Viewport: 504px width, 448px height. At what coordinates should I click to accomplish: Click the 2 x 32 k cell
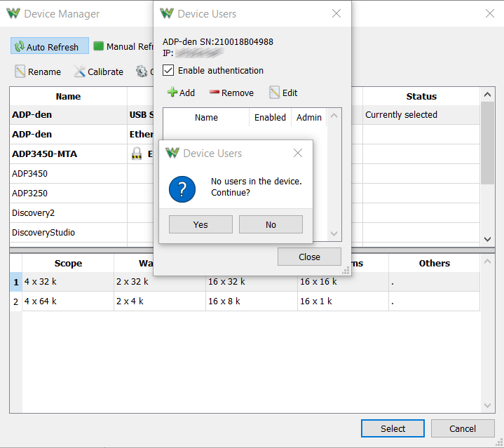(x=160, y=282)
